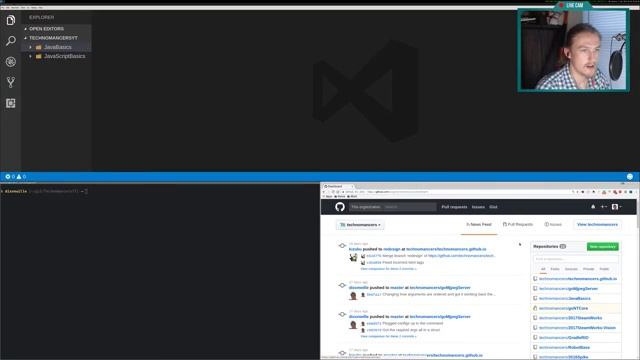Click the Dashboard browser tab
The height and width of the screenshot is (360, 640).
coord(338,187)
